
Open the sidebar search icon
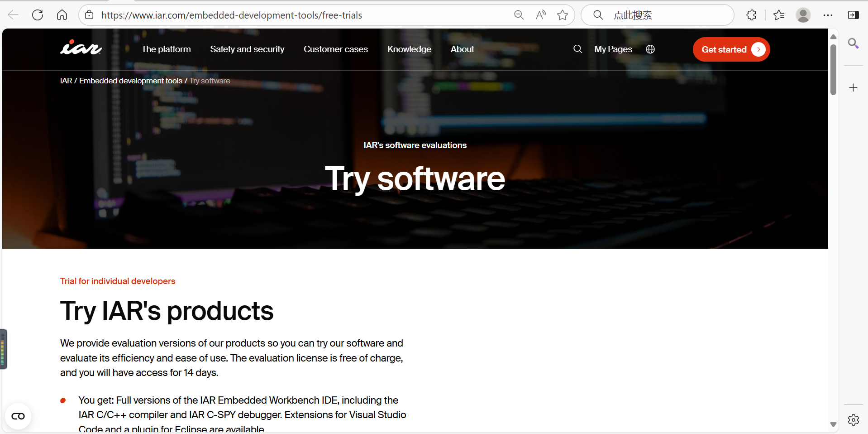(854, 43)
